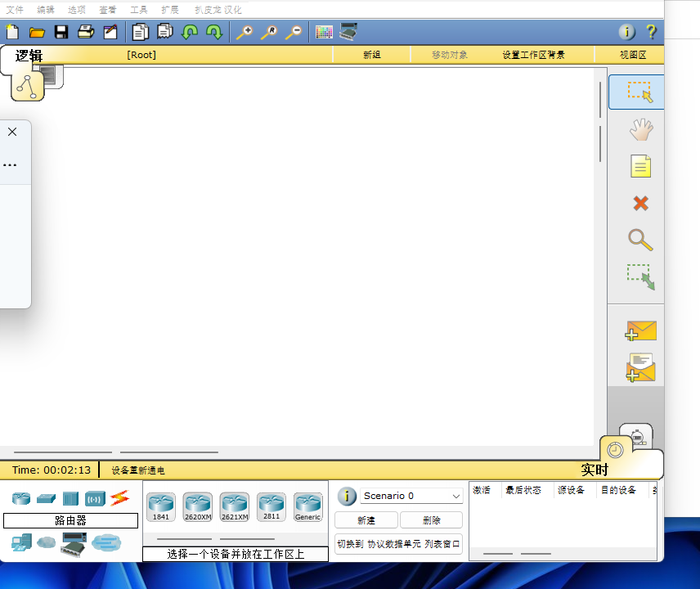Click the 源设备 column header
700x589 pixels.
571,490
